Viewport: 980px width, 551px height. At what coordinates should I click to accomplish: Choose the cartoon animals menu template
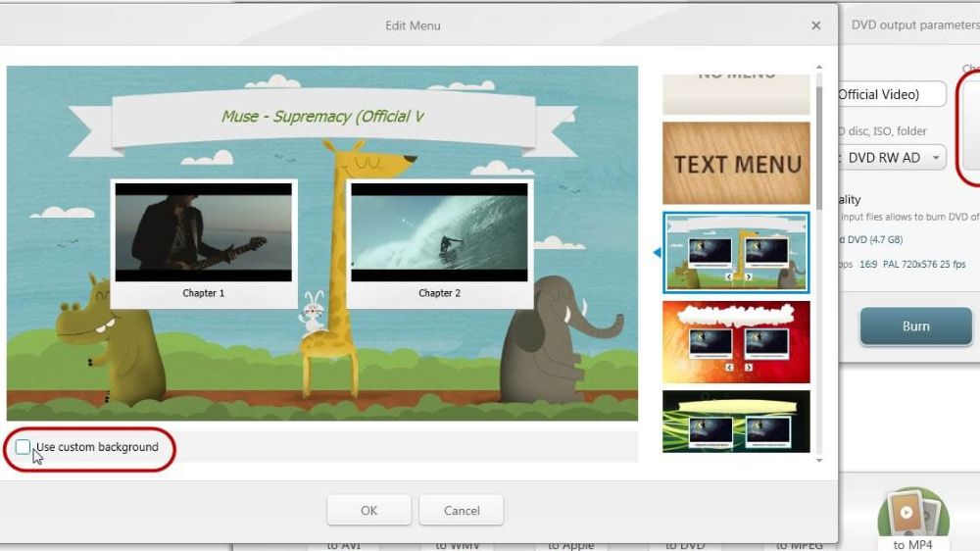click(x=736, y=253)
